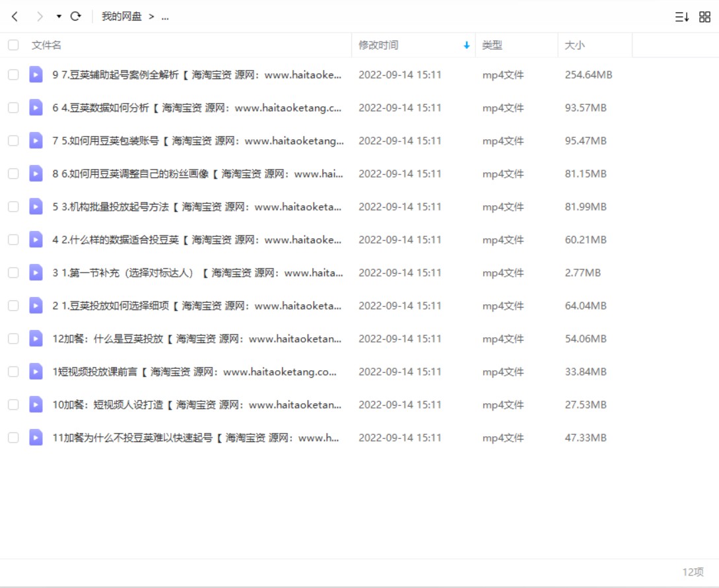
Task: Click video icon of 11加餐为什么不投豆荚难以快速起号
Action: tap(36, 438)
